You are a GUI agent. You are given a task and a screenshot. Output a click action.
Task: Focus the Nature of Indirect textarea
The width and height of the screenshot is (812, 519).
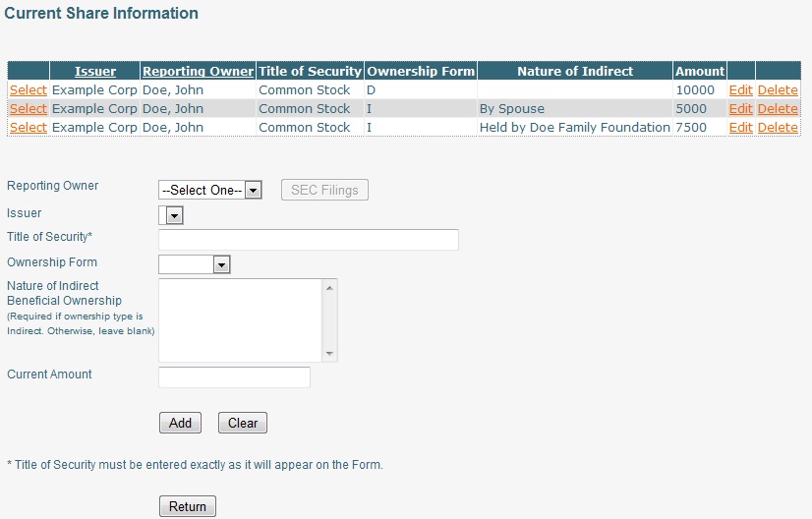point(240,319)
